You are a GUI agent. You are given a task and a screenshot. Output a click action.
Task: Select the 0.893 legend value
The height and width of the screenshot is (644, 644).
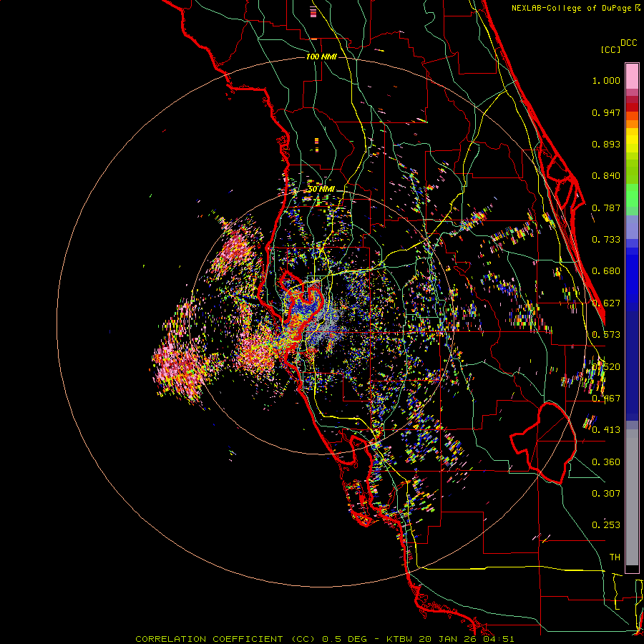606,144
